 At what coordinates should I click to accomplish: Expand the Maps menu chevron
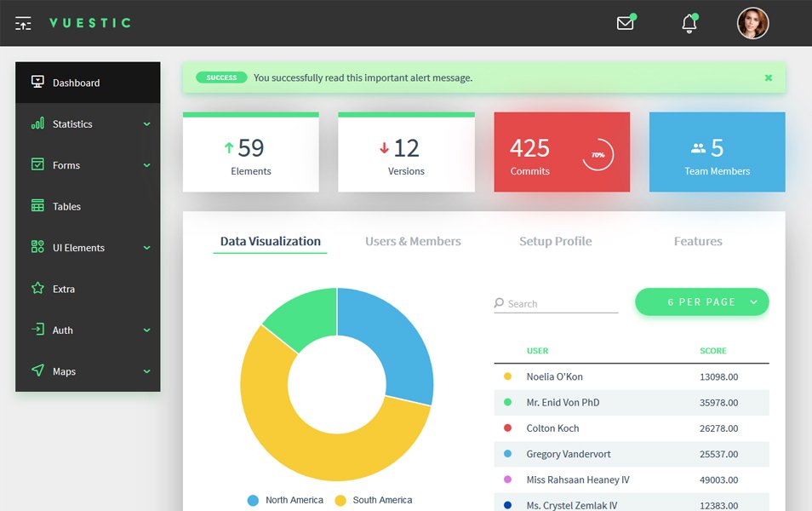pyautogui.click(x=147, y=371)
